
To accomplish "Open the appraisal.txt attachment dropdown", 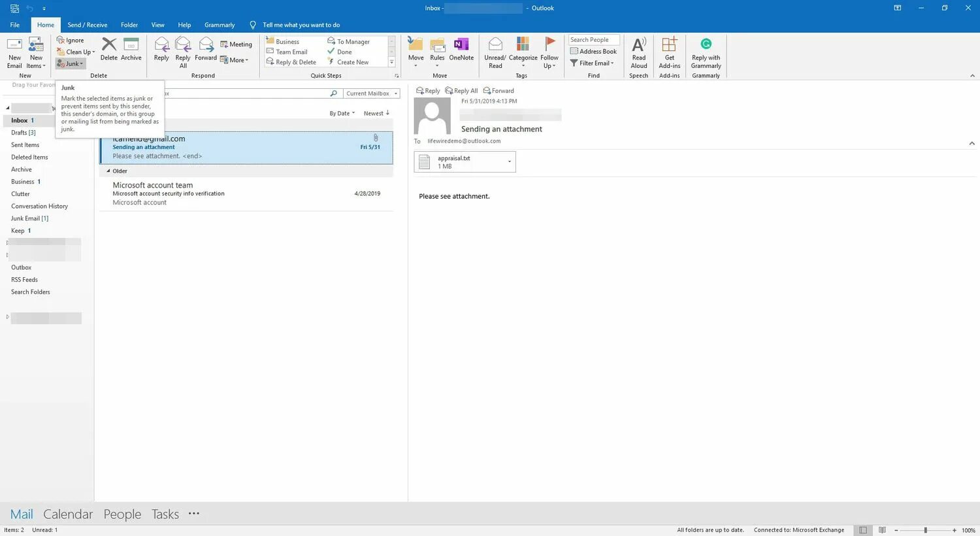I will [x=510, y=161].
